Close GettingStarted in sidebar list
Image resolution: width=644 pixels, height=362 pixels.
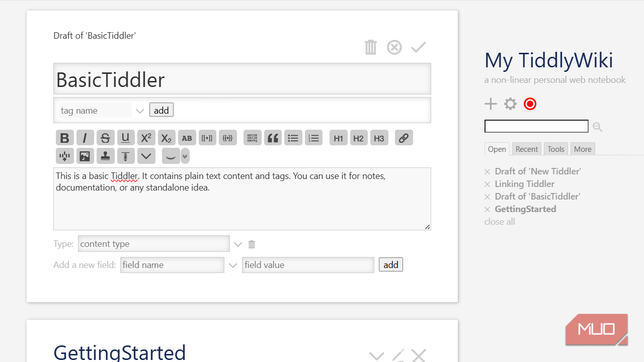click(x=487, y=210)
